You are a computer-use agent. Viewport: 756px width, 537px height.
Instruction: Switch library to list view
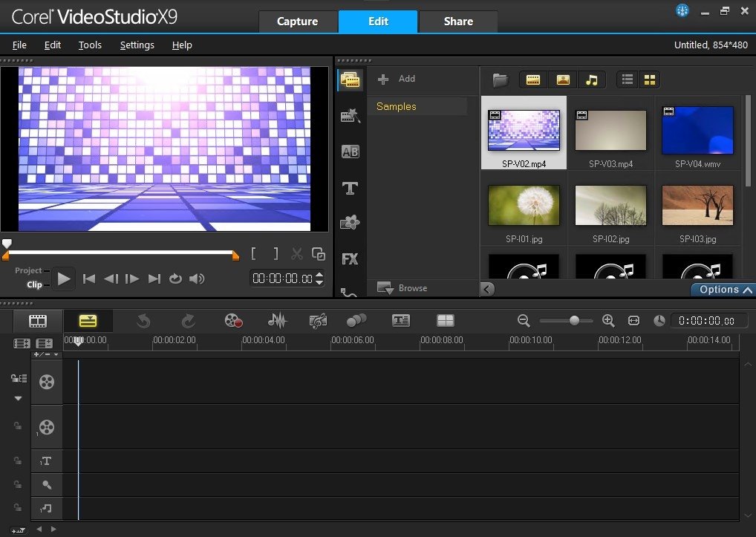point(628,79)
